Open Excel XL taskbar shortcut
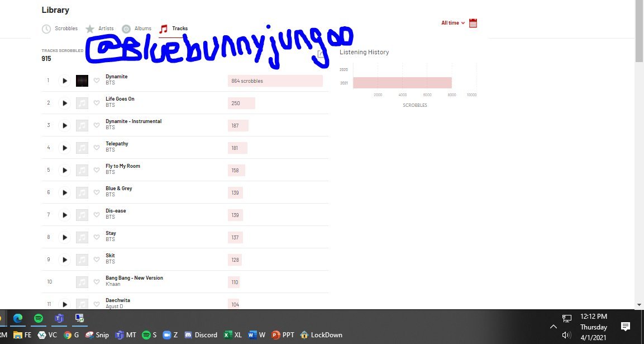The height and width of the screenshot is (344, 644). point(232,335)
